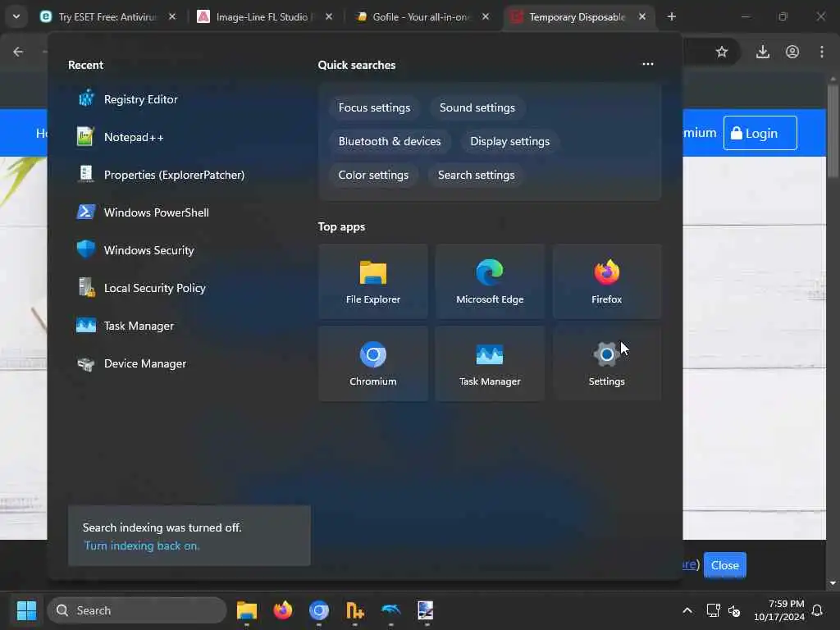The image size is (840, 630).
Task: Open Windows PowerShell from Recent
Action: pos(143,212)
